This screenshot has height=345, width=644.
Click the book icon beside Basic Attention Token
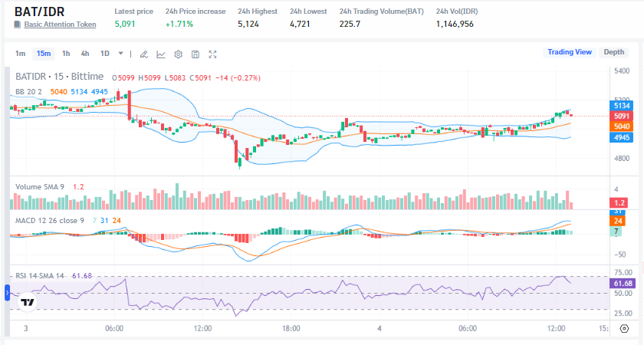pos(17,25)
